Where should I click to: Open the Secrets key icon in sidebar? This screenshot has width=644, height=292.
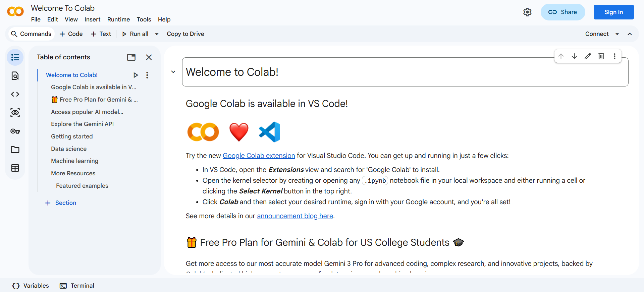(15, 131)
